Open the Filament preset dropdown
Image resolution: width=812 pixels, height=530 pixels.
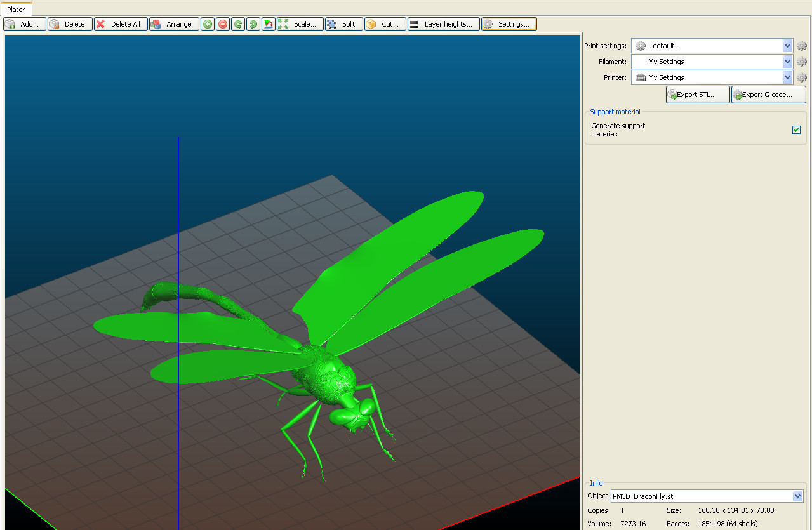(787, 62)
